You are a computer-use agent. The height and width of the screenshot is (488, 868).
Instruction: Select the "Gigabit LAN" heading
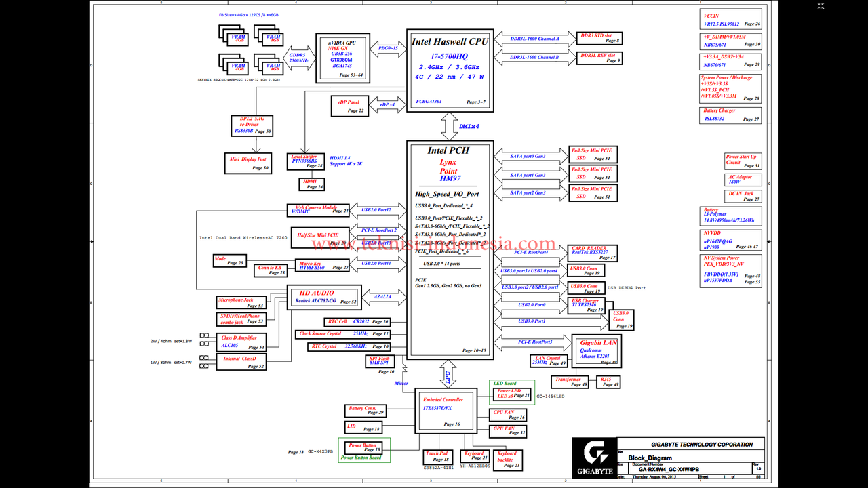[x=597, y=343]
